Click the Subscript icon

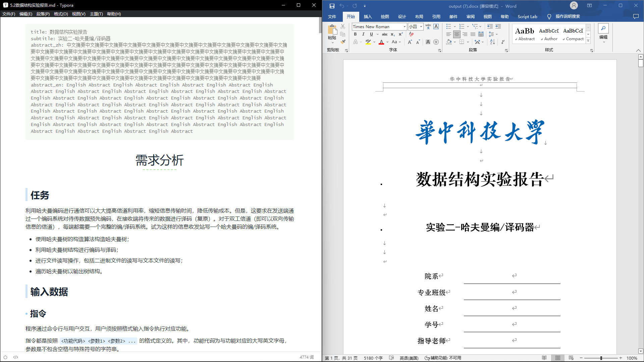point(393,34)
